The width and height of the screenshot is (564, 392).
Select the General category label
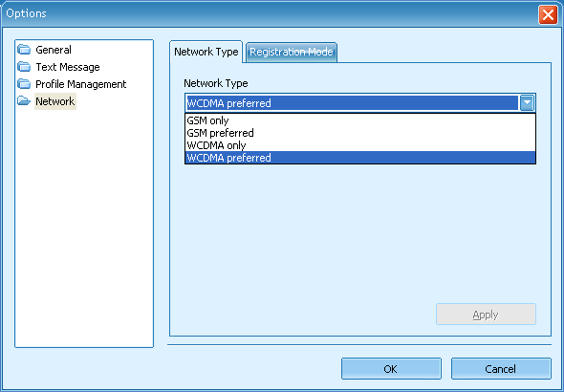[x=54, y=50]
